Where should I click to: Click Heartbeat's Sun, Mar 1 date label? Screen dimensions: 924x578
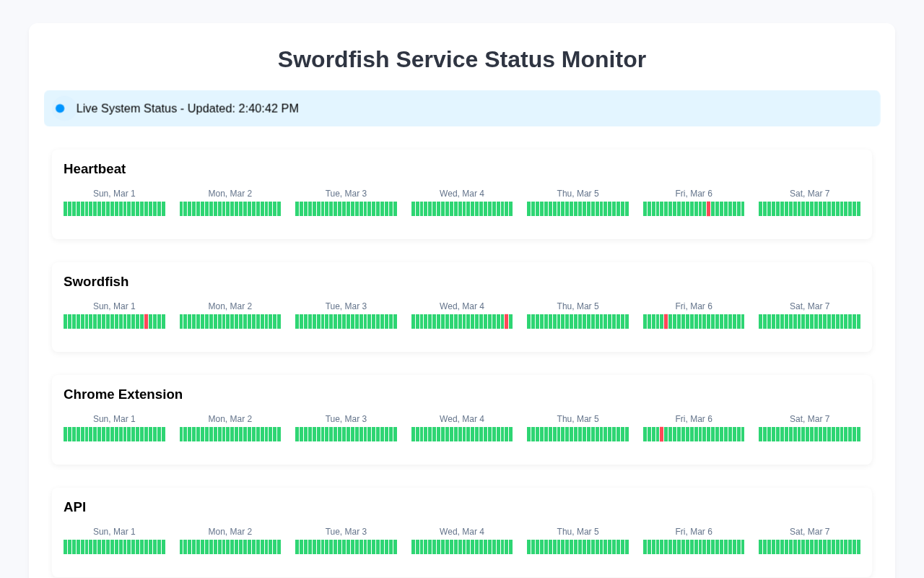(x=114, y=194)
